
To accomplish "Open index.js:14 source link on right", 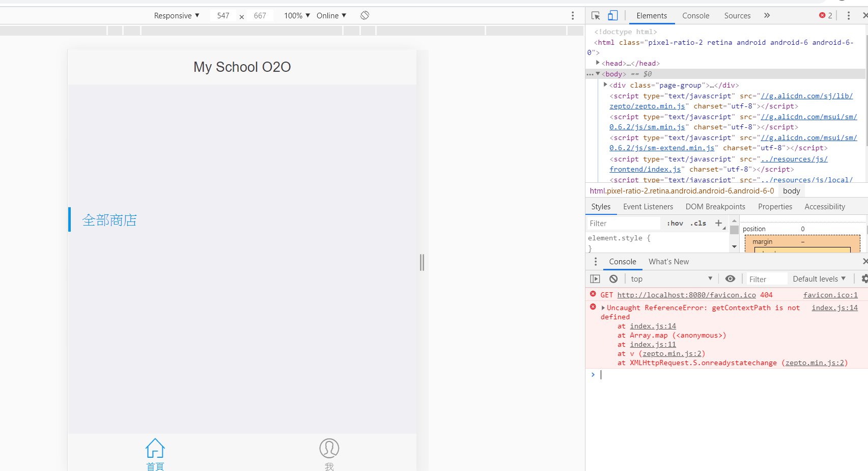I will (834, 308).
